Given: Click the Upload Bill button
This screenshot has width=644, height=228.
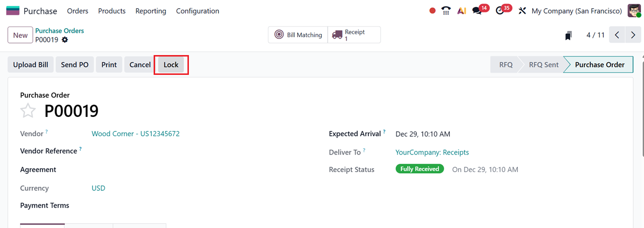Looking at the screenshot, I should (30, 65).
